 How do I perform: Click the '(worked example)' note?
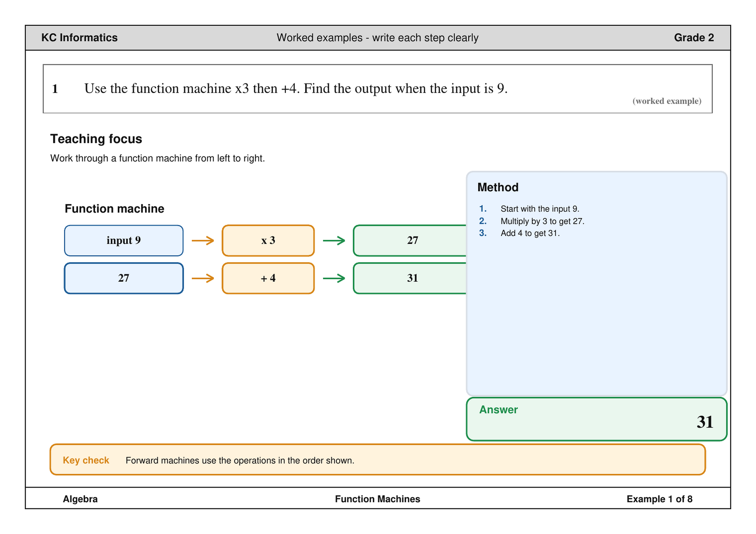(x=667, y=101)
